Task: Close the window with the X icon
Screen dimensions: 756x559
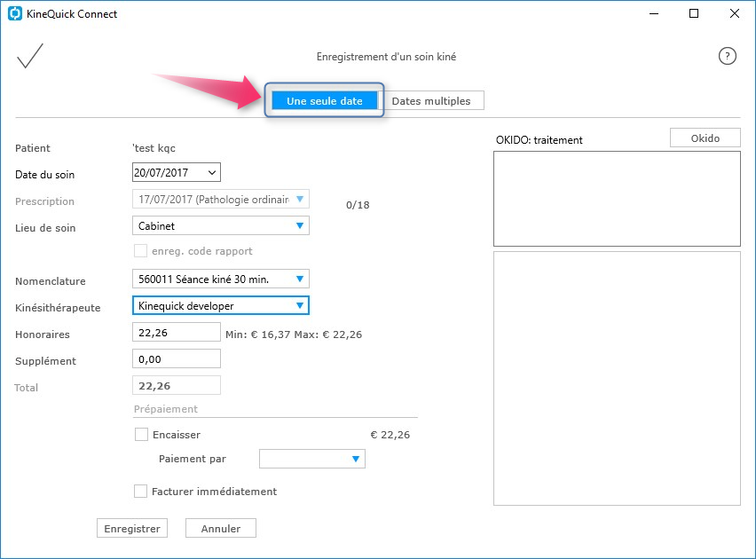Action: pos(735,13)
